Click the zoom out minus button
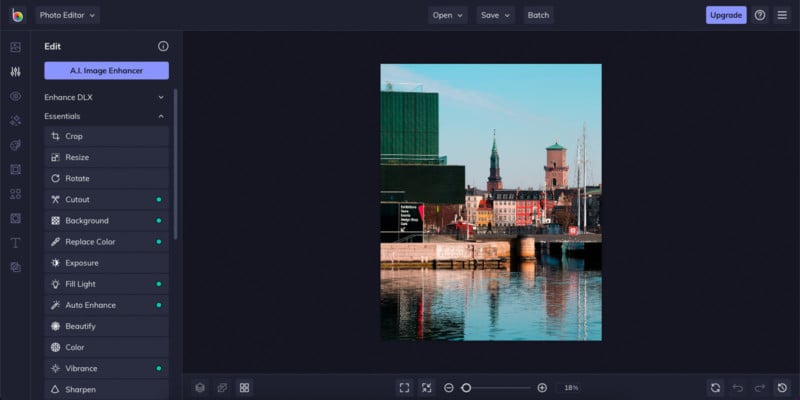The image size is (800, 400). 449,387
